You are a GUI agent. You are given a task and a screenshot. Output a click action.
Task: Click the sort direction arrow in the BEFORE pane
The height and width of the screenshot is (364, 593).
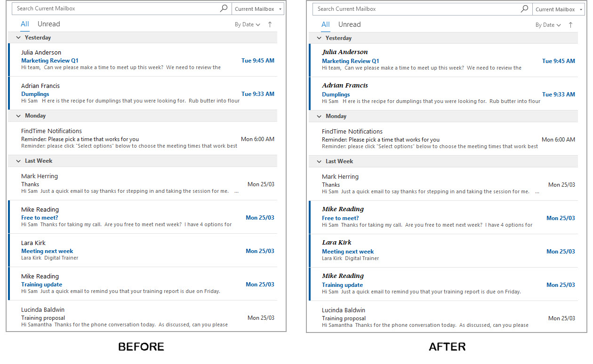click(x=269, y=24)
